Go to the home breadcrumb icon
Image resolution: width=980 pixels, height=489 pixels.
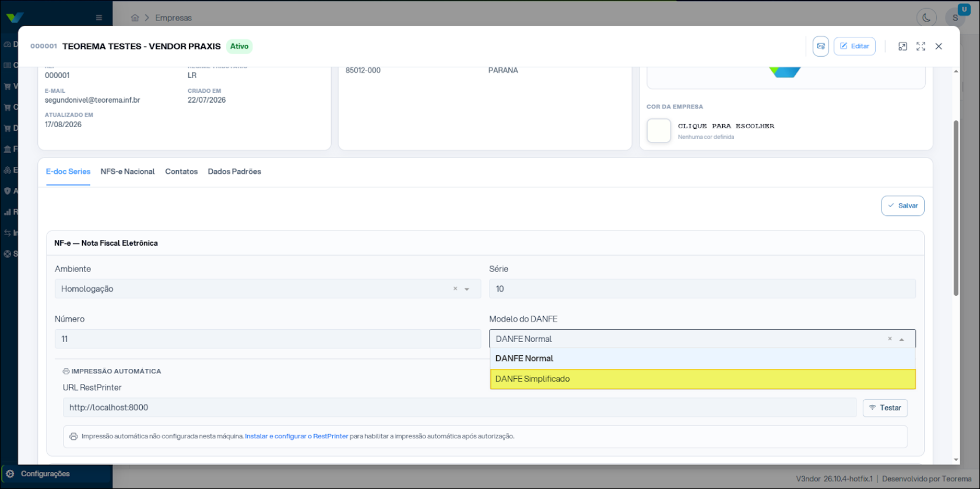tap(135, 18)
